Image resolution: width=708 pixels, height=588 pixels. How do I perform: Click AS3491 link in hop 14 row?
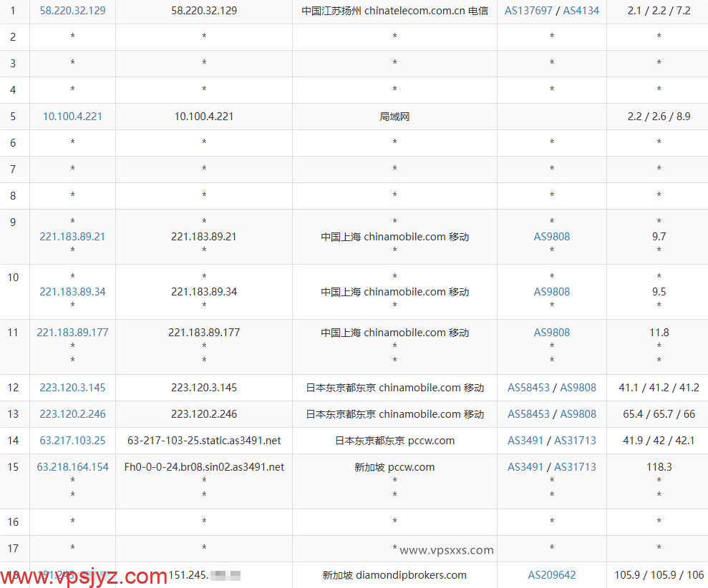tap(525, 441)
